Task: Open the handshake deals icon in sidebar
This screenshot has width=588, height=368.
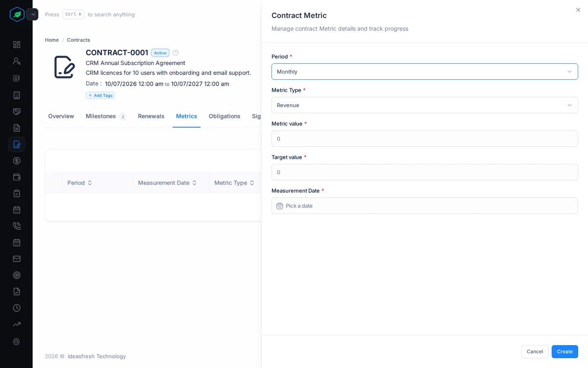Action: [x=17, y=112]
